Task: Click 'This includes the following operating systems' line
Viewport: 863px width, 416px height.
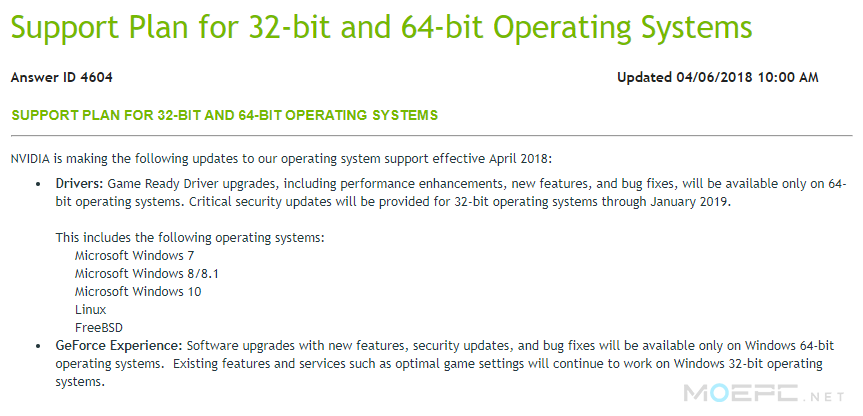Action: pyautogui.click(x=190, y=238)
